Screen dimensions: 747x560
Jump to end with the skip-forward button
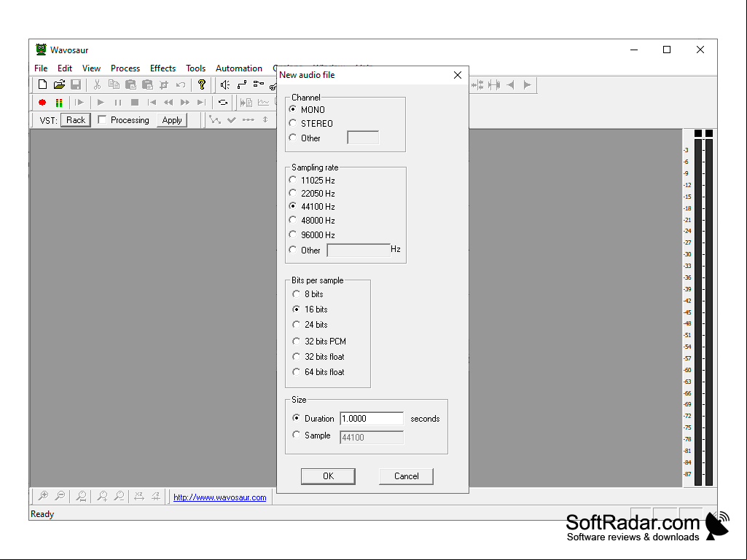coord(202,103)
